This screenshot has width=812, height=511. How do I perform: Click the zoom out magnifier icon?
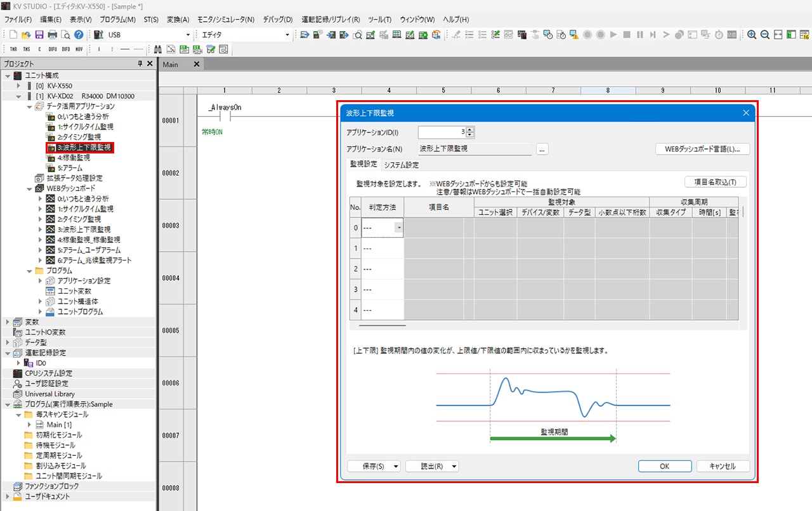point(765,35)
